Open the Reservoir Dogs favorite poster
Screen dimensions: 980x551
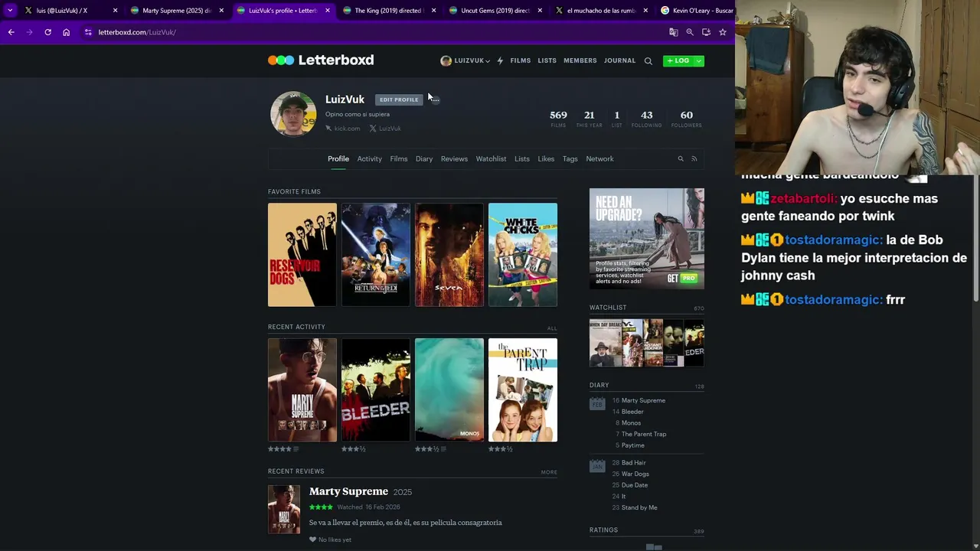pyautogui.click(x=302, y=255)
